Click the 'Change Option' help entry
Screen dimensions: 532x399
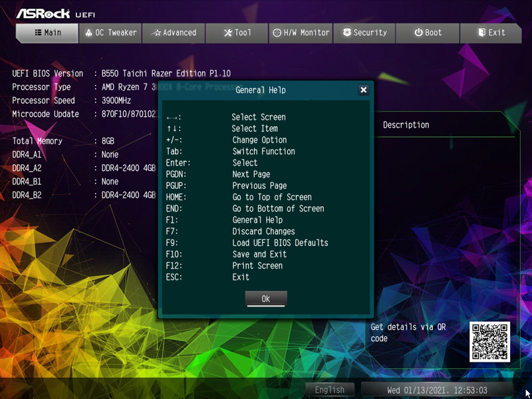tap(259, 140)
